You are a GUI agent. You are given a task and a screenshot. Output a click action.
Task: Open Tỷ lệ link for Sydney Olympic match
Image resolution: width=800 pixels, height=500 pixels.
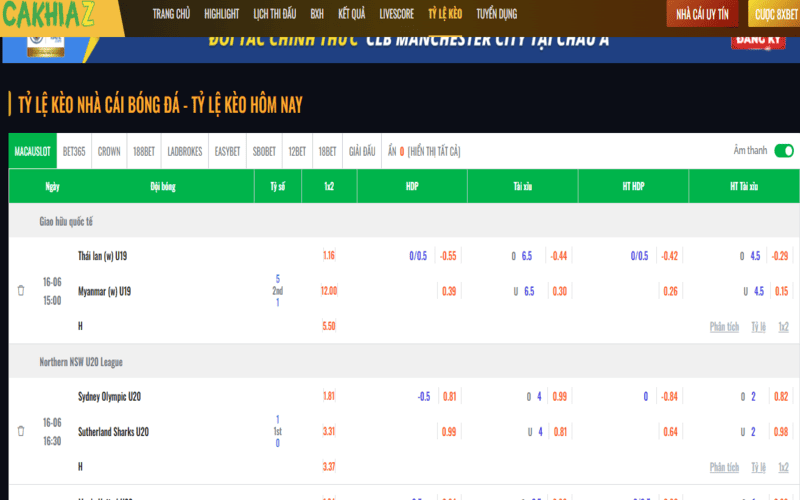[x=759, y=466]
